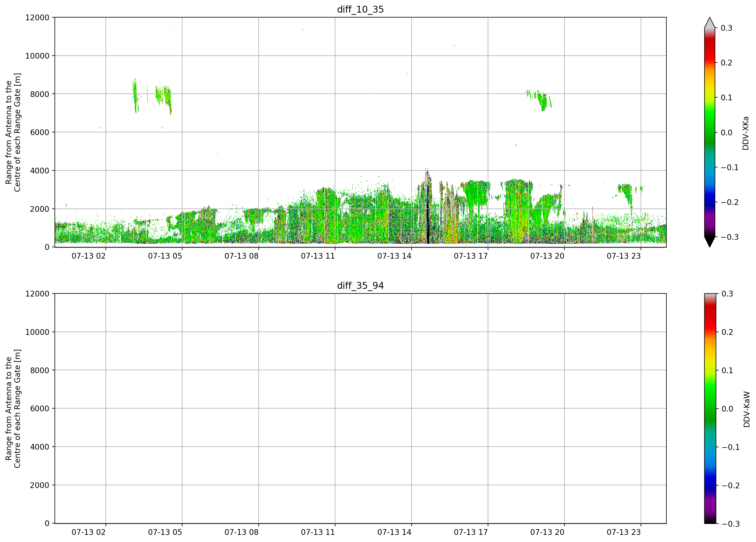Screen dimensions: 756x542
Task: Click '07-13 05' x-tick under diff_10_35 plot
Action: [165, 256]
